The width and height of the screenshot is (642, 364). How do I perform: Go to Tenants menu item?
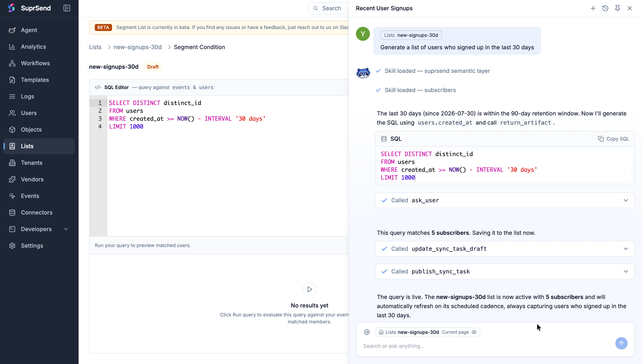click(x=39, y=163)
